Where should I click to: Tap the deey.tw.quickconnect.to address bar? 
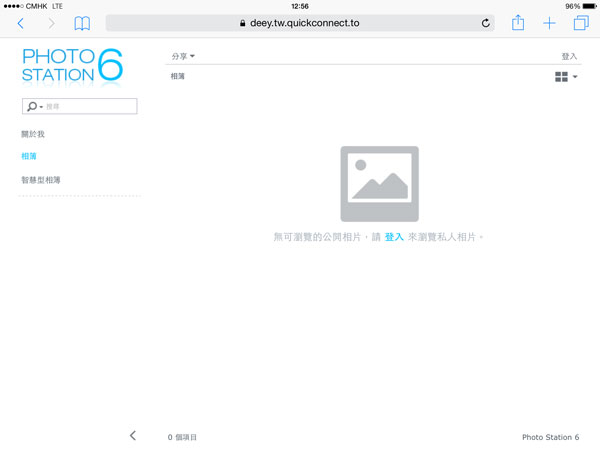(300, 23)
